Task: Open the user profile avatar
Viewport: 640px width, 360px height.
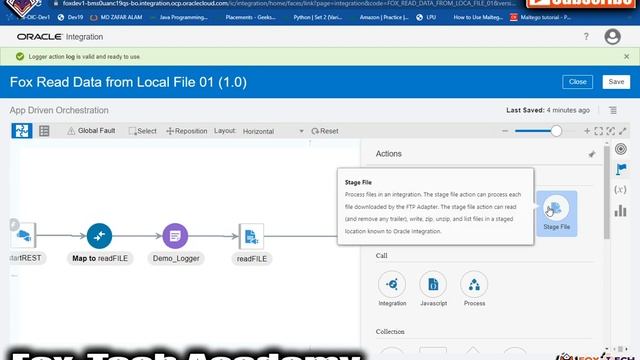Action: click(x=612, y=37)
